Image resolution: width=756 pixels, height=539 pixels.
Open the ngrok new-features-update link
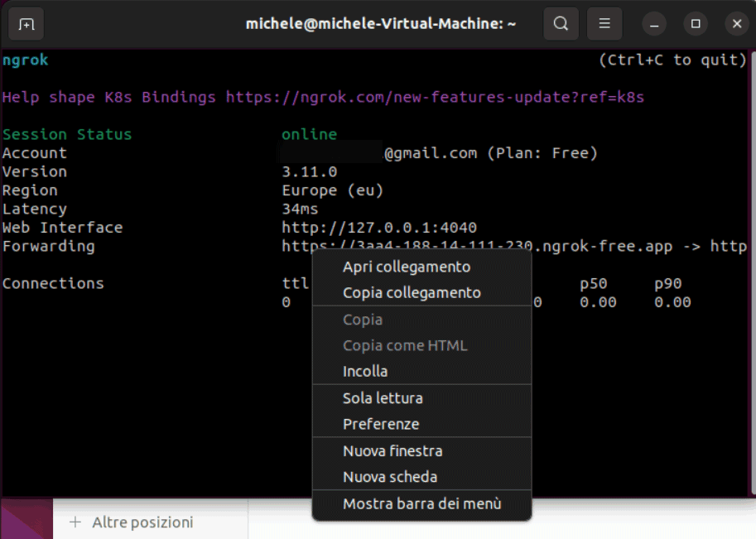tap(435, 98)
